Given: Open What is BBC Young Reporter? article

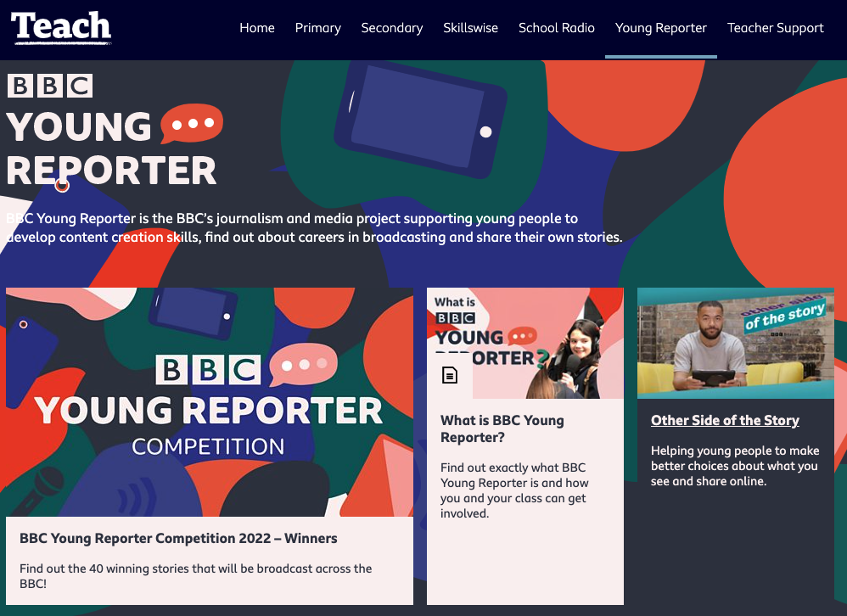Looking at the screenshot, I should coord(502,428).
